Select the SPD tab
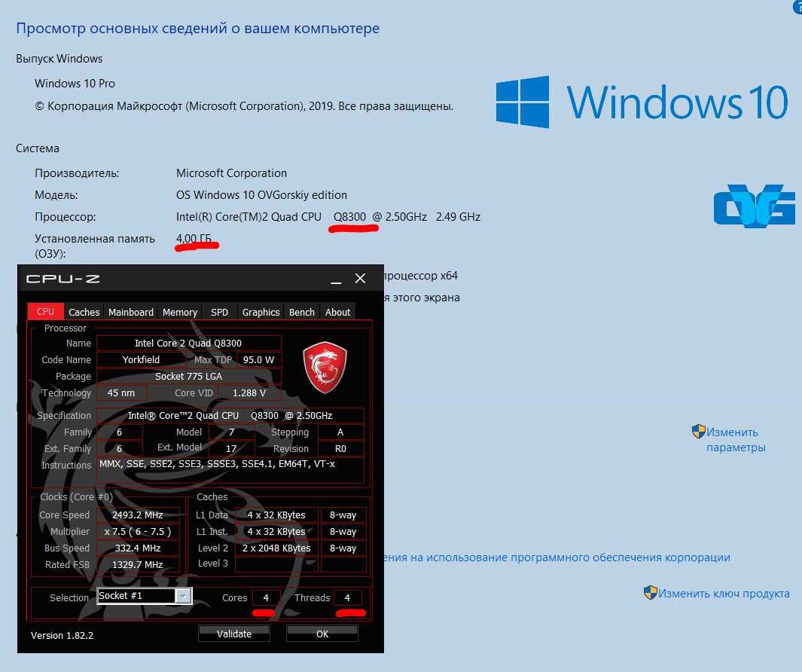This screenshot has height=672, width=802. coord(219,312)
